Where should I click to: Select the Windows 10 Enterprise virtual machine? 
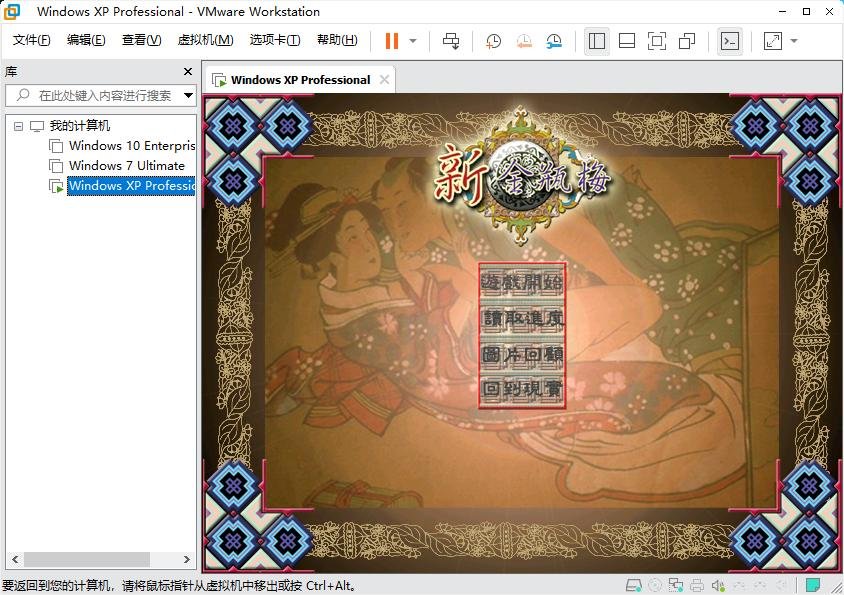(132, 146)
